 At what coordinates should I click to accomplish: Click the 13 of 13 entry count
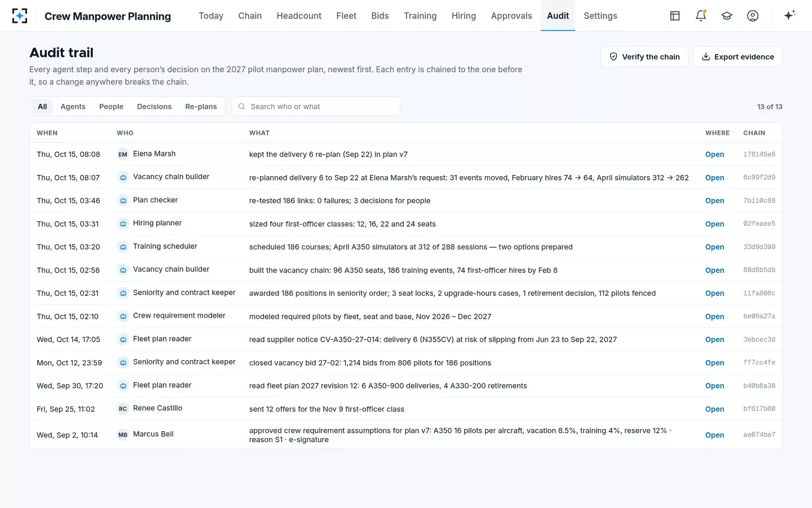(770, 107)
